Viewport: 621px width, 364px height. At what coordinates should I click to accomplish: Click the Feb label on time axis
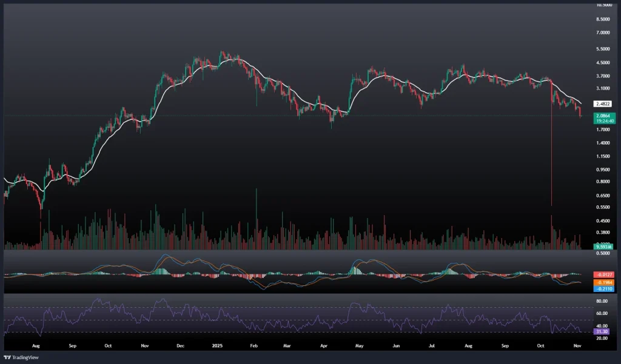pyautogui.click(x=254, y=346)
